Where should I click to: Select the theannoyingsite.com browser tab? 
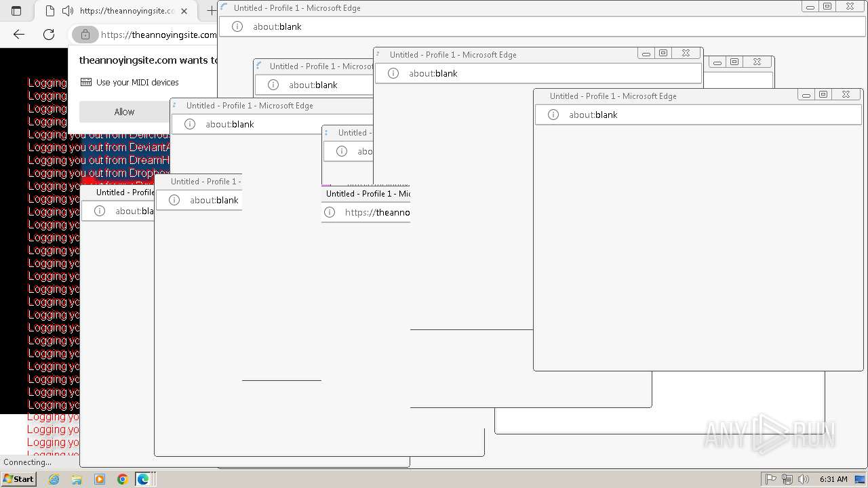(115, 11)
